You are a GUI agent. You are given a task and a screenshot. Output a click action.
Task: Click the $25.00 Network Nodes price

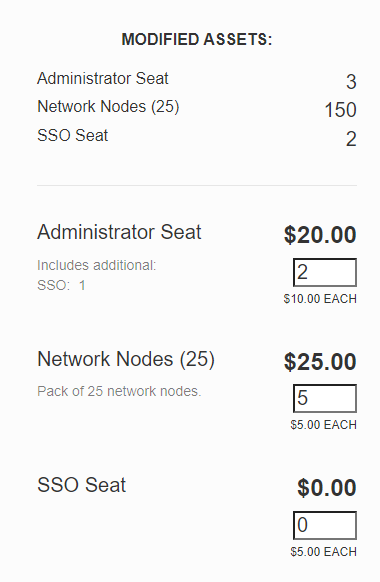point(320,362)
